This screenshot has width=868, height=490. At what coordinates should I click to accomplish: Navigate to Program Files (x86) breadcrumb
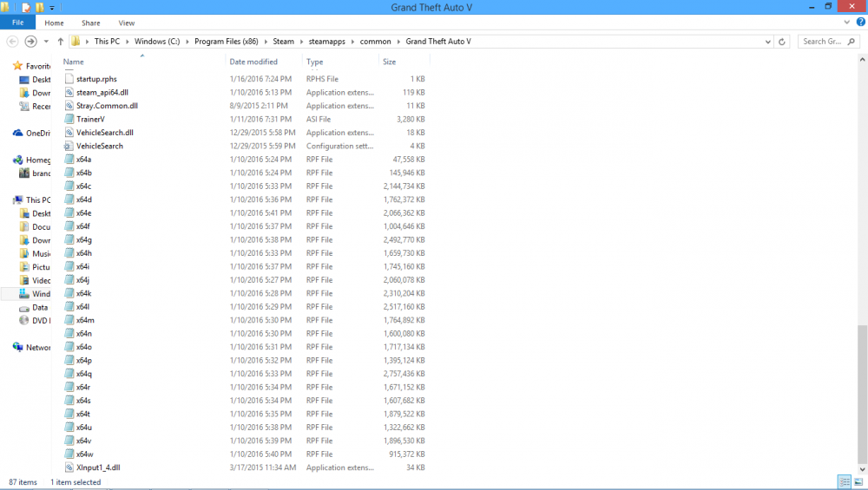point(227,42)
